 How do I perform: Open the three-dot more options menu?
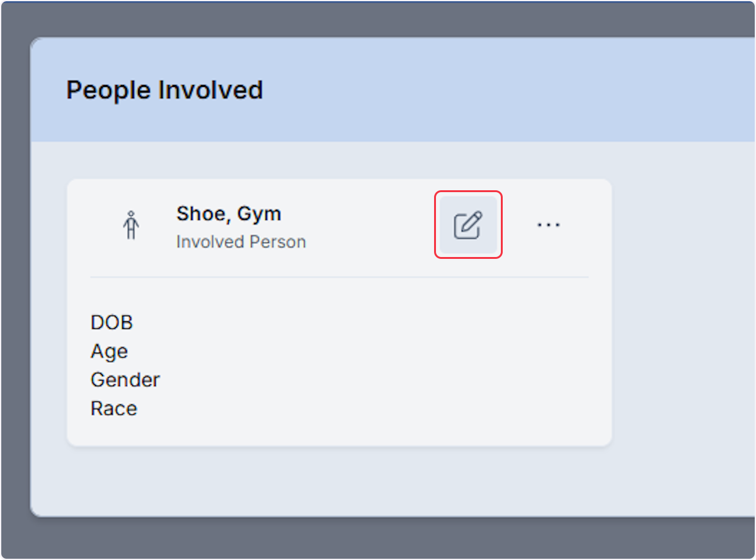[549, 225]
